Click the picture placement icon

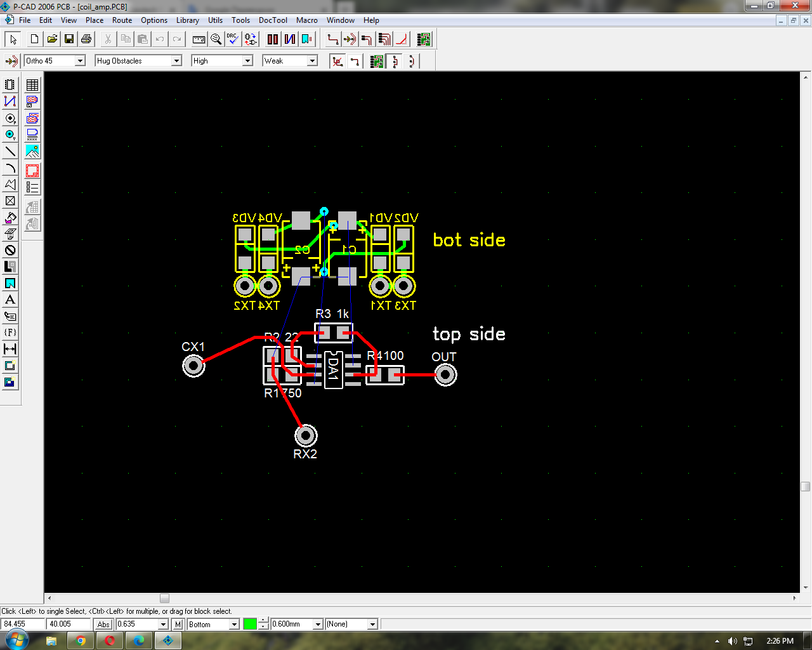(32, 151)
